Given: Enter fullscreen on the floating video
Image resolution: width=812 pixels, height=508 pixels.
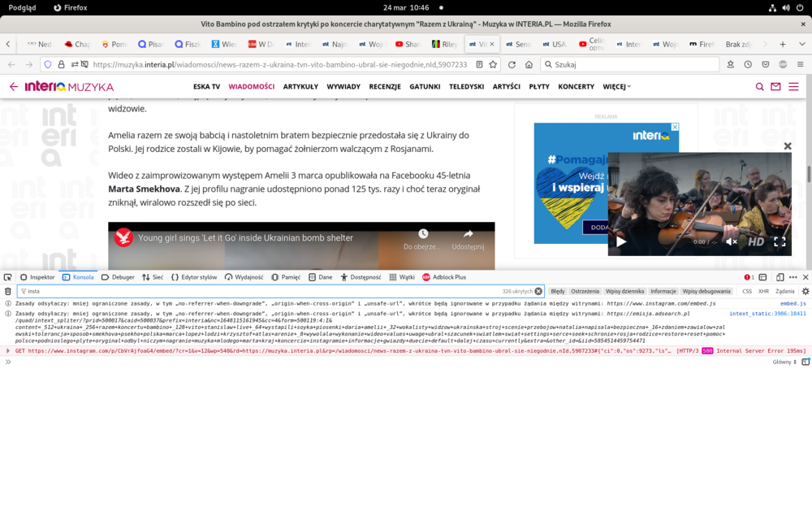Looking at the screenshot, I should [780, 241].
